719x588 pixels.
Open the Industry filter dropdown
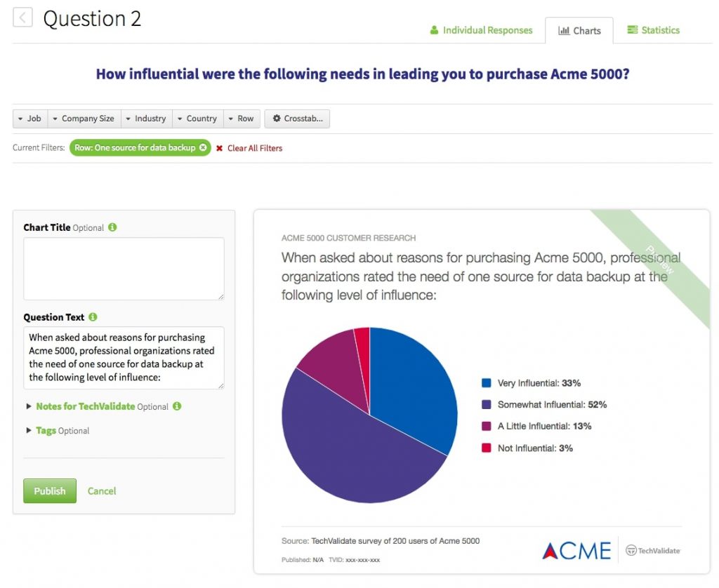click(146, 119)
